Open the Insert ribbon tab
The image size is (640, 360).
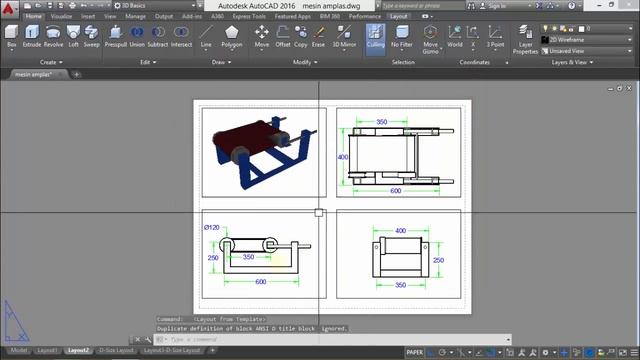[x=88, y=16]
